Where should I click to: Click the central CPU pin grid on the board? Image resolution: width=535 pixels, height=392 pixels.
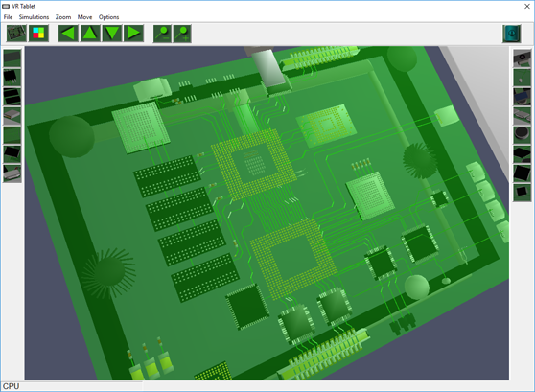pos(254,164)
